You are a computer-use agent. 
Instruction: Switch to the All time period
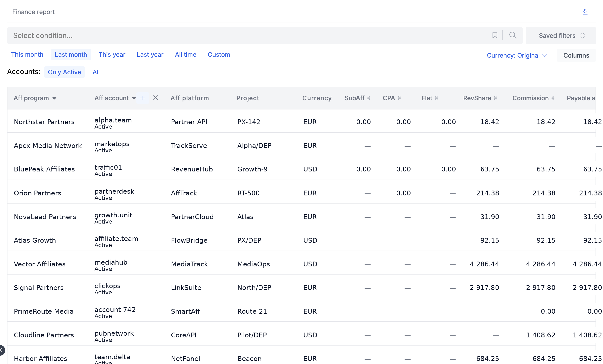[185, 54]
